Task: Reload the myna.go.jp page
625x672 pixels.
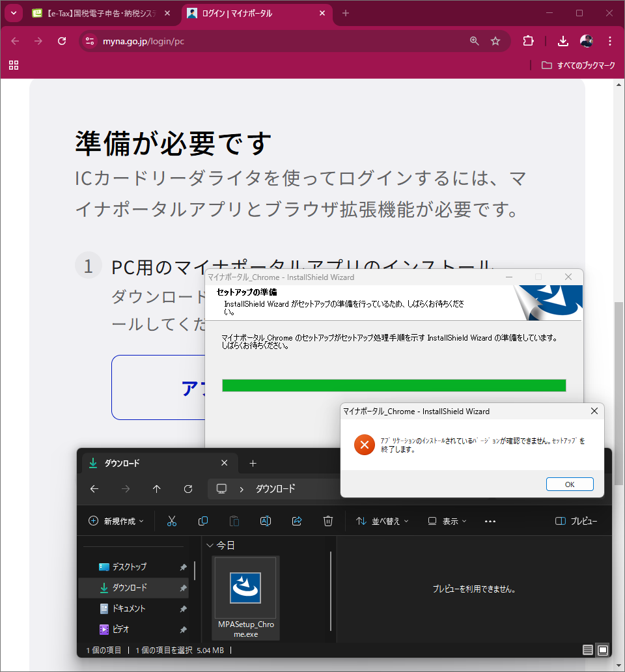Action: [x=62, y=41]
